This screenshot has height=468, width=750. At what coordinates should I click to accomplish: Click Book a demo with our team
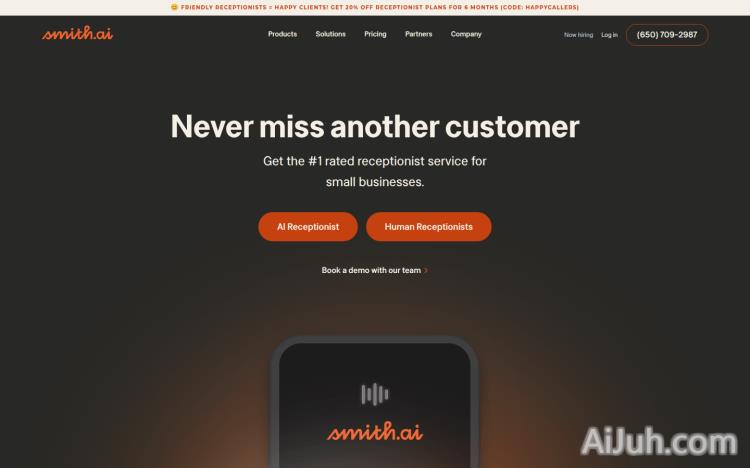(371, 270)
